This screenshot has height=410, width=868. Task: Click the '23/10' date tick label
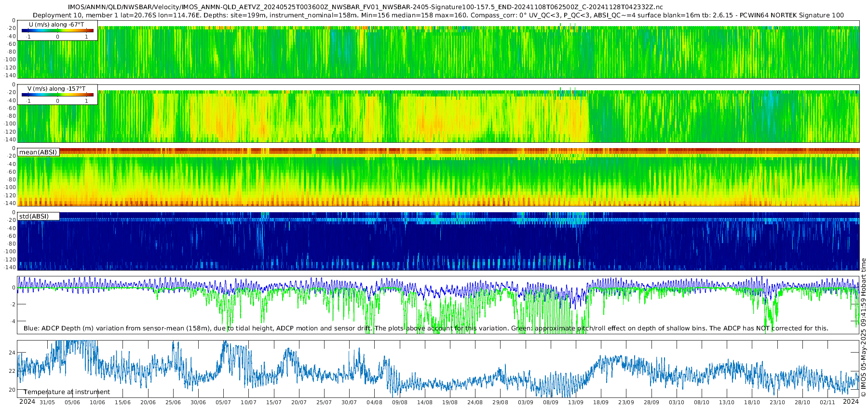777,402
